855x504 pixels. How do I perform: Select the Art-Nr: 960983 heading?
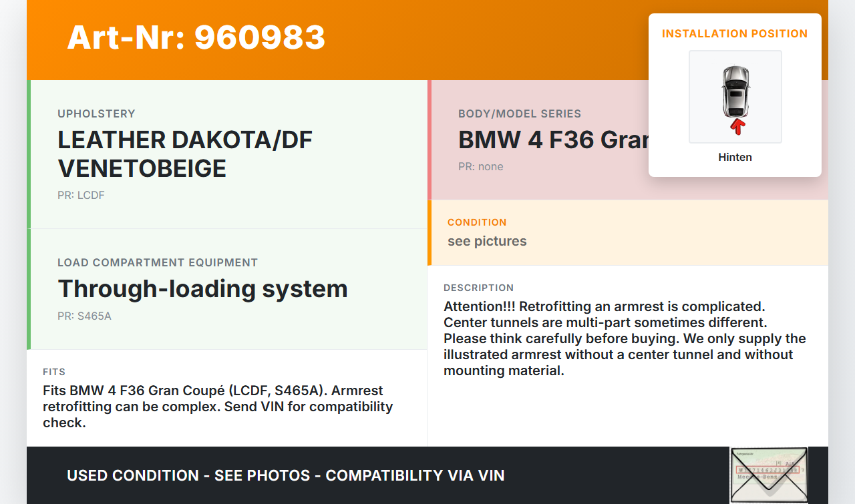196,37
